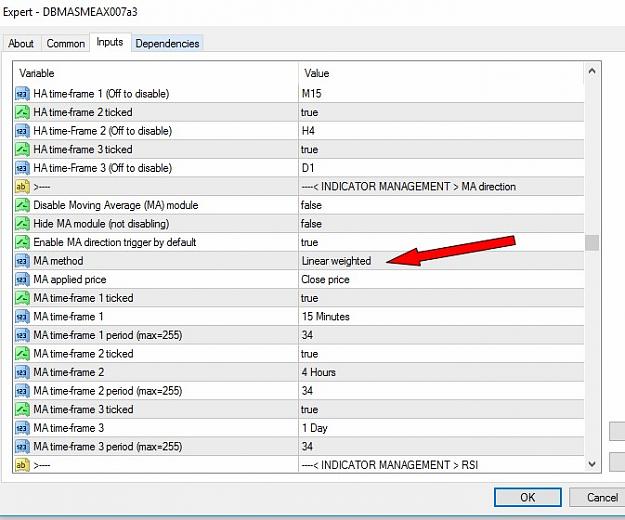The width and height of the screenshot is (625, 520).
Task: Edit the MA time-frame 1 period value 34
Action: pyautogui.click(x=307, y=335)
